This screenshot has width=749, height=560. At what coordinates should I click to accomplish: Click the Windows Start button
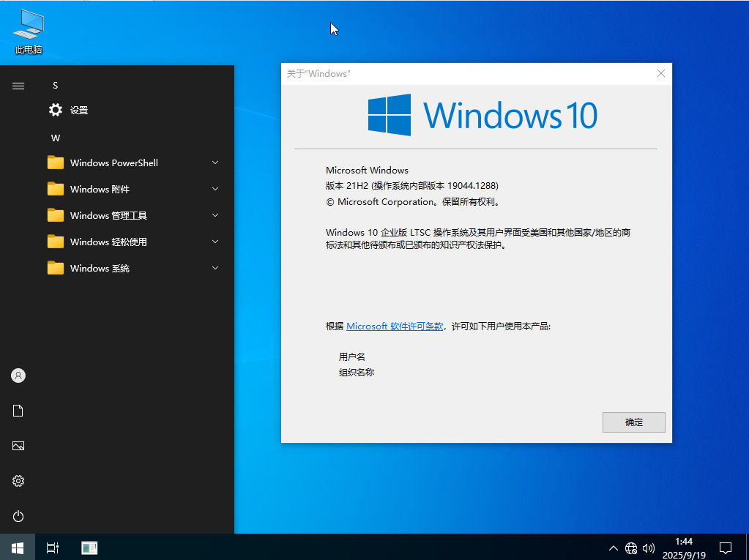click(x=18, y=547)
